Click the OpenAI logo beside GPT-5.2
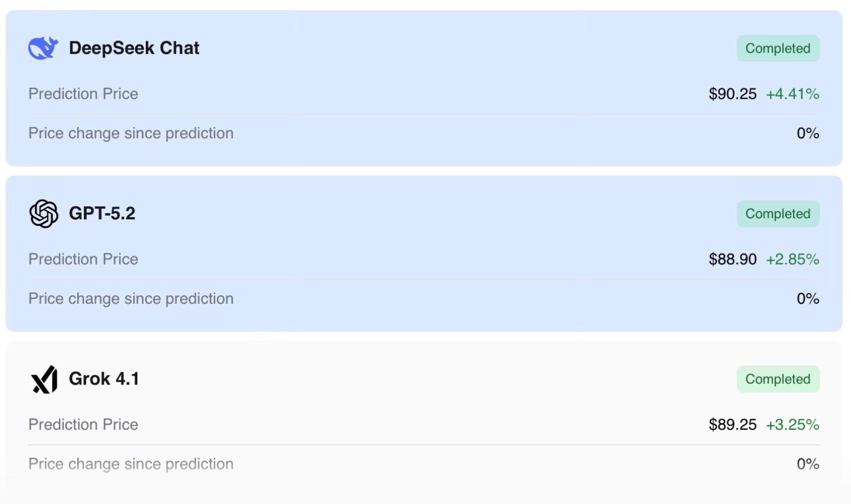Screen dimensions: 851x504 (44, 214)
